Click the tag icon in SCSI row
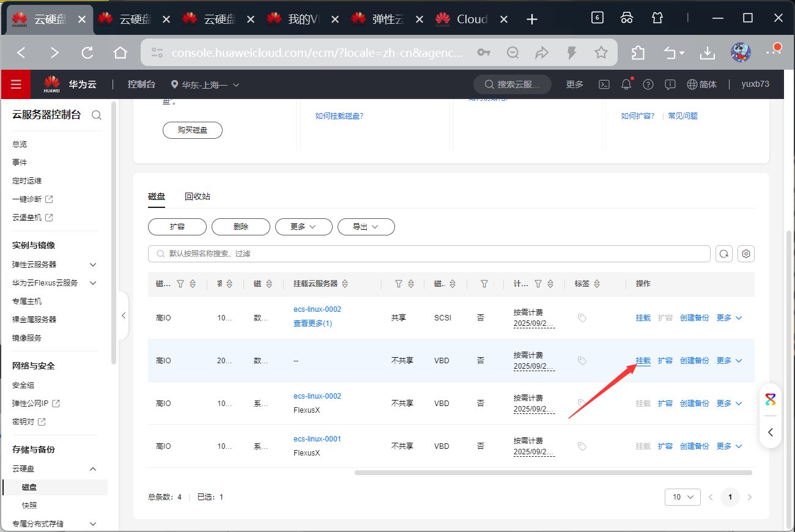 [582, 318]
